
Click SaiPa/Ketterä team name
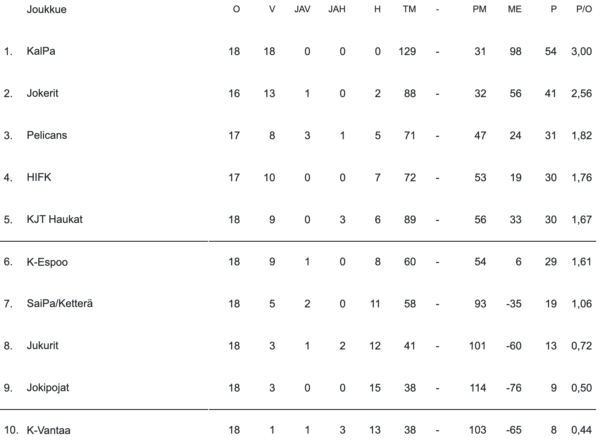[62, 304]
